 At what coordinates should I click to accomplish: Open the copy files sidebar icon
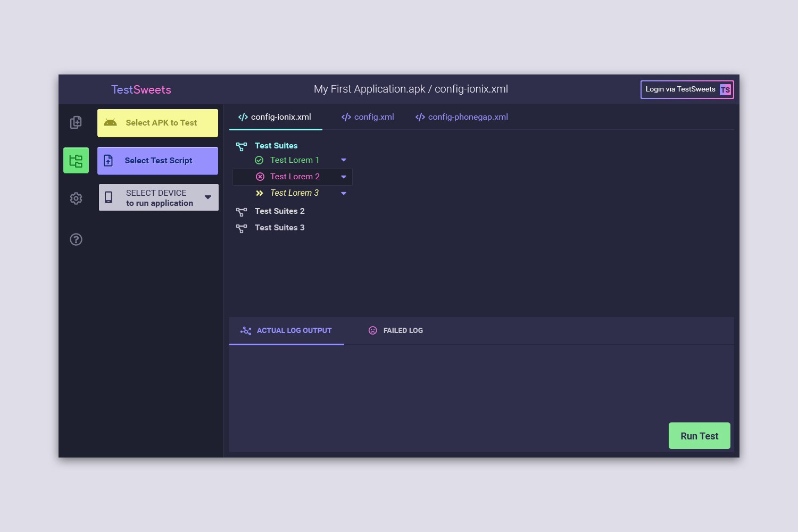[76, 122]
